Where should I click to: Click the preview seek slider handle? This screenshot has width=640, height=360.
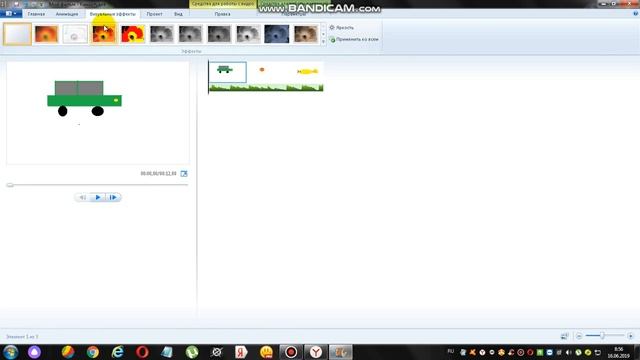[10, 185]
